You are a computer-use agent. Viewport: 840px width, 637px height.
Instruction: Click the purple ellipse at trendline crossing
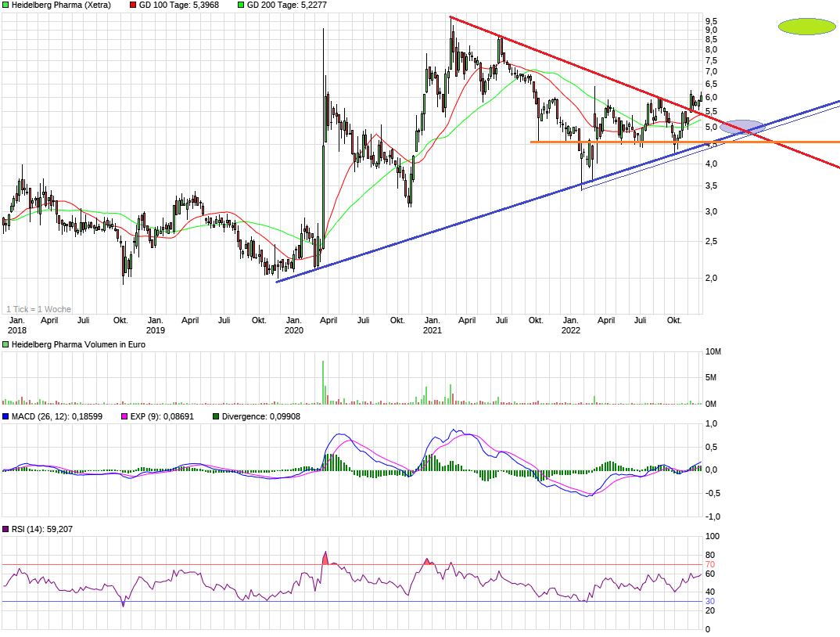point(742,127)
